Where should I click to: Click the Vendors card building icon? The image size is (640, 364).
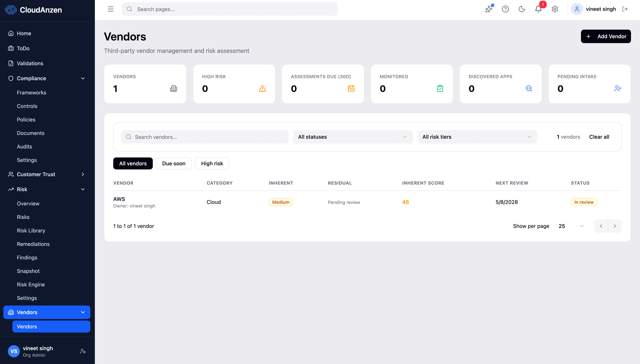[x=174, y=88]
